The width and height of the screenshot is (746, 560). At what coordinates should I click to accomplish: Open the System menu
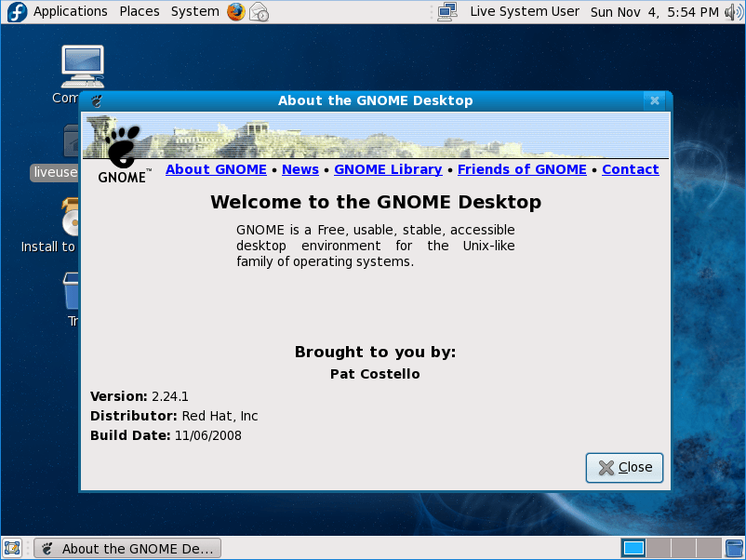tap(195, 12)
